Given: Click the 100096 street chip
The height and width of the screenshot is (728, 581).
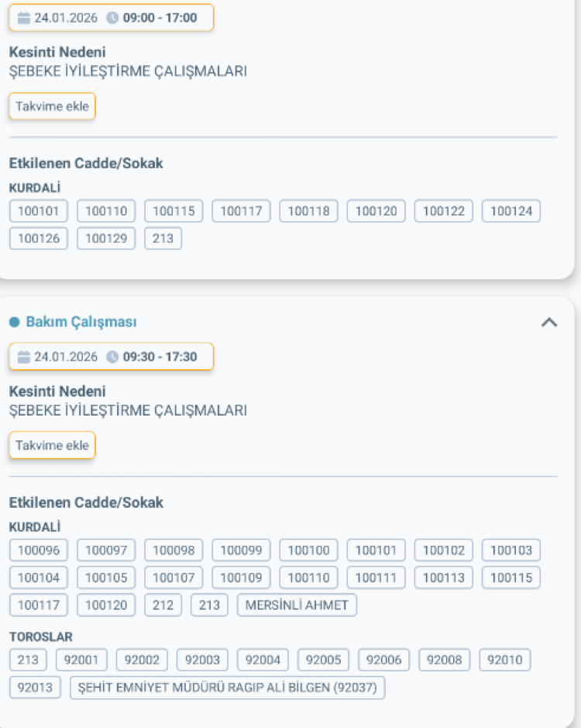Looking at the screenshot, I should tap(39, 550).
